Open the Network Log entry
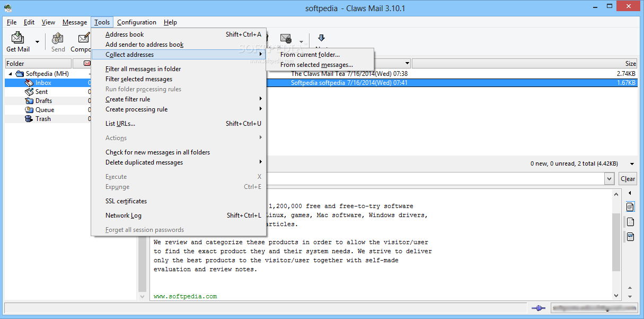Viewport: 644px width, 319px height. (179, 215)
